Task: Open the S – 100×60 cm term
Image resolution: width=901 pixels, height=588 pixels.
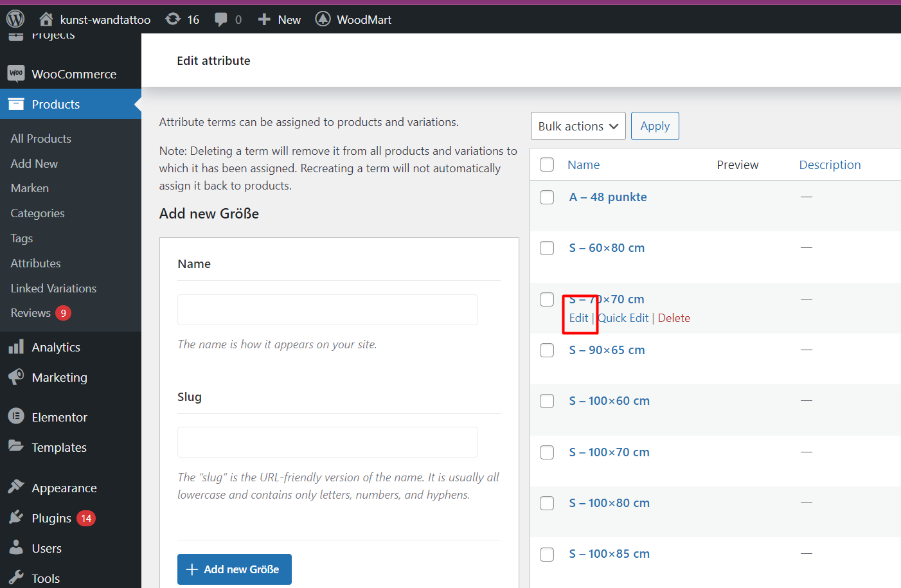Action: 609,401
